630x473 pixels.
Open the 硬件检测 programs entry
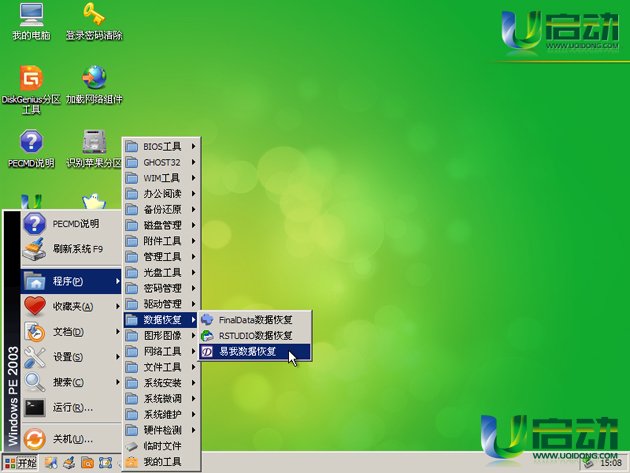(161, 430)
